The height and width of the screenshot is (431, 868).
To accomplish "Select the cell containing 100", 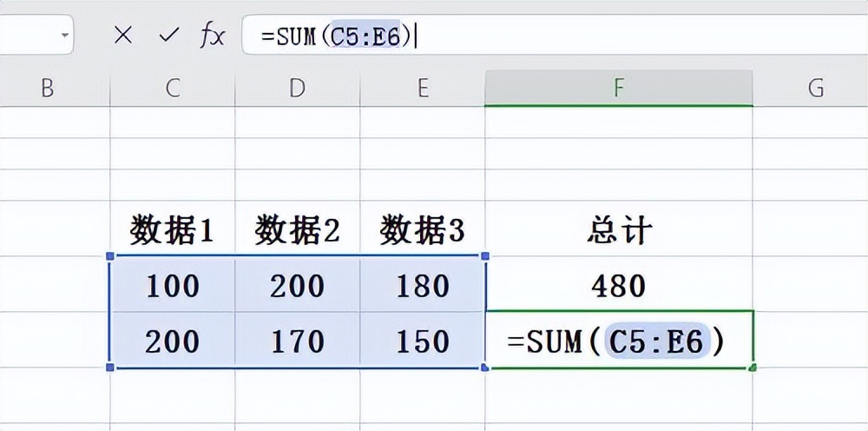I will coord(173,285).
